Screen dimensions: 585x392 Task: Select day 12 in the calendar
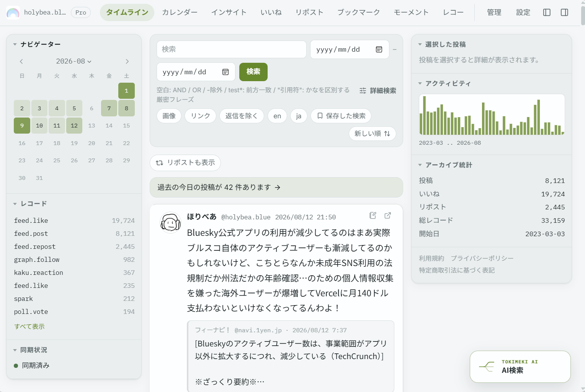tap(74, 126)
